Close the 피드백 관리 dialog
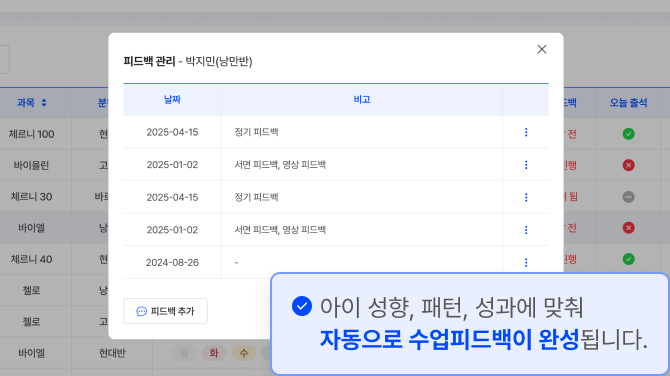 542,49
